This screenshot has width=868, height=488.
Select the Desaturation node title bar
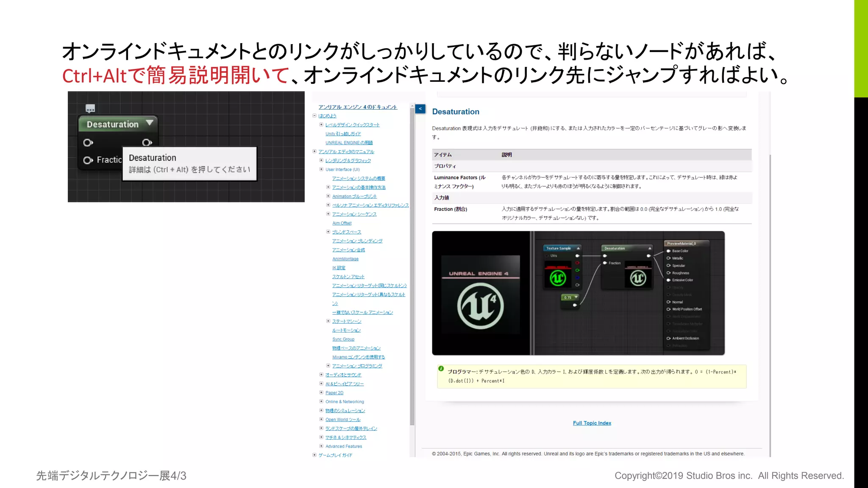118,124
